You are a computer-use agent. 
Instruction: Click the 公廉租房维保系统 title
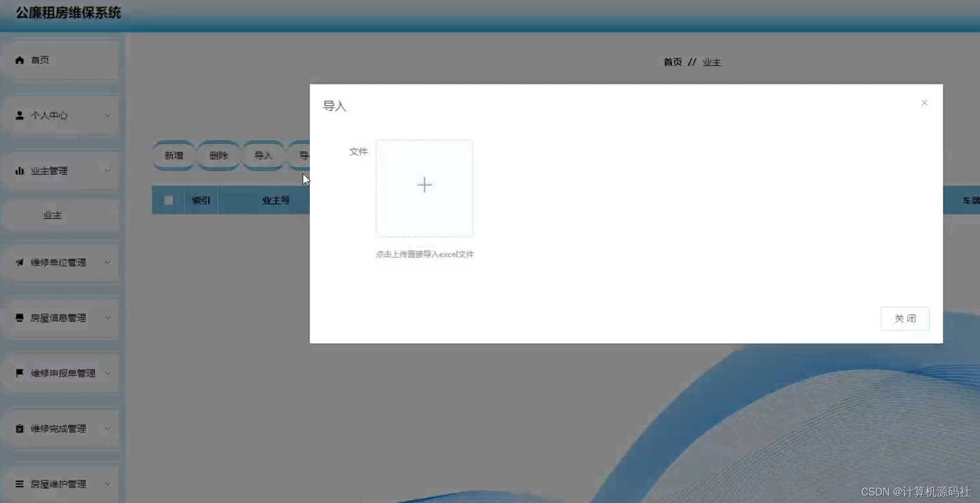[68, 13]
